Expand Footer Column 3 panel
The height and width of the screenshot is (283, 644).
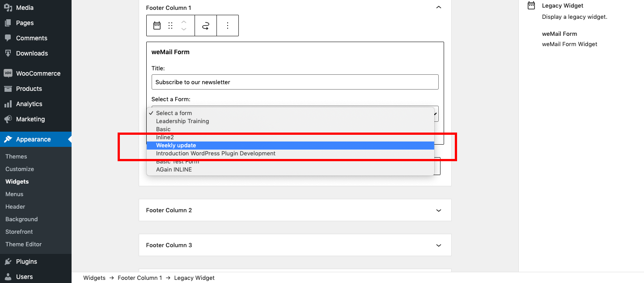coord(439,245)
